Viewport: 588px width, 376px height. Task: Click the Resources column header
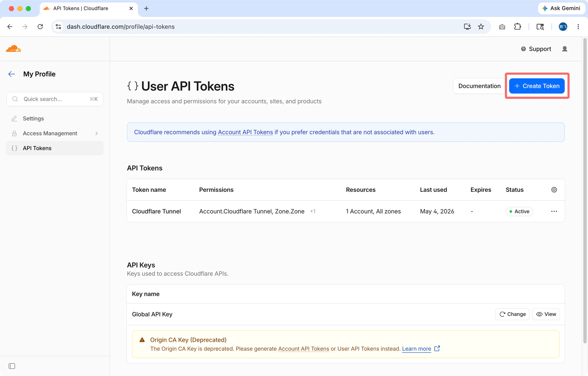point(361,190)
